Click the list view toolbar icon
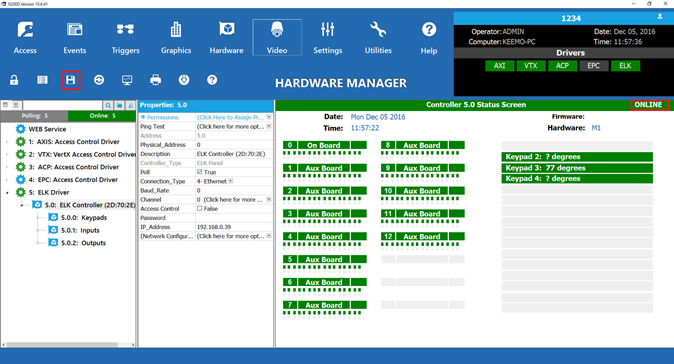The width and height of the screenshot is (674, 364). coord(42,80)
